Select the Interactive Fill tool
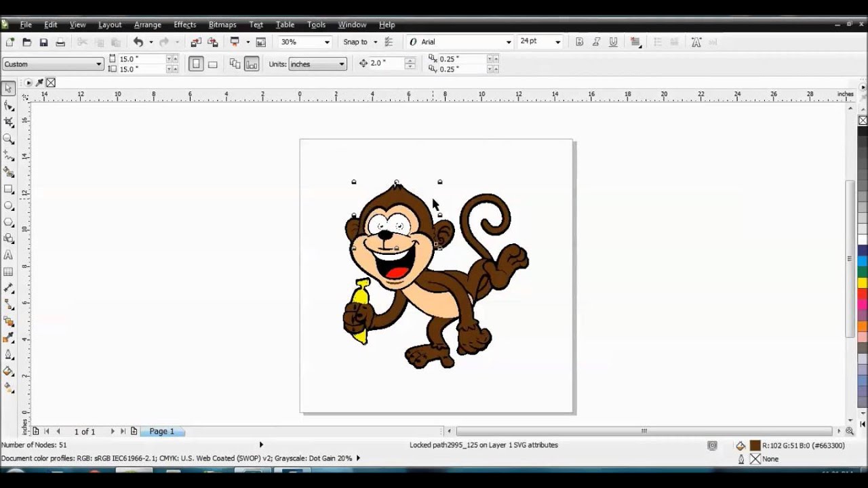 tap(8, 388)
